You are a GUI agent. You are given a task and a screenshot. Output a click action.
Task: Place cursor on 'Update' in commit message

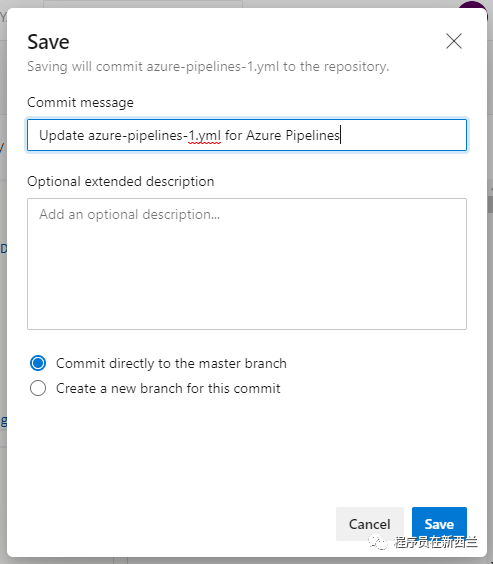coord(61,135)
